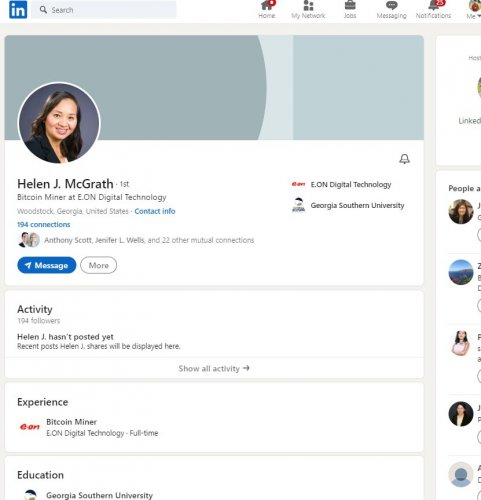The height and width of the screenshot is (500, 481).
Task: Open the More options button
Action: pos(98,265)
